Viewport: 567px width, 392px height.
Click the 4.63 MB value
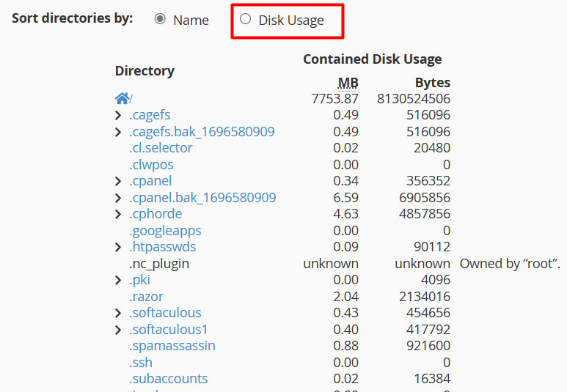click(345, 213)
